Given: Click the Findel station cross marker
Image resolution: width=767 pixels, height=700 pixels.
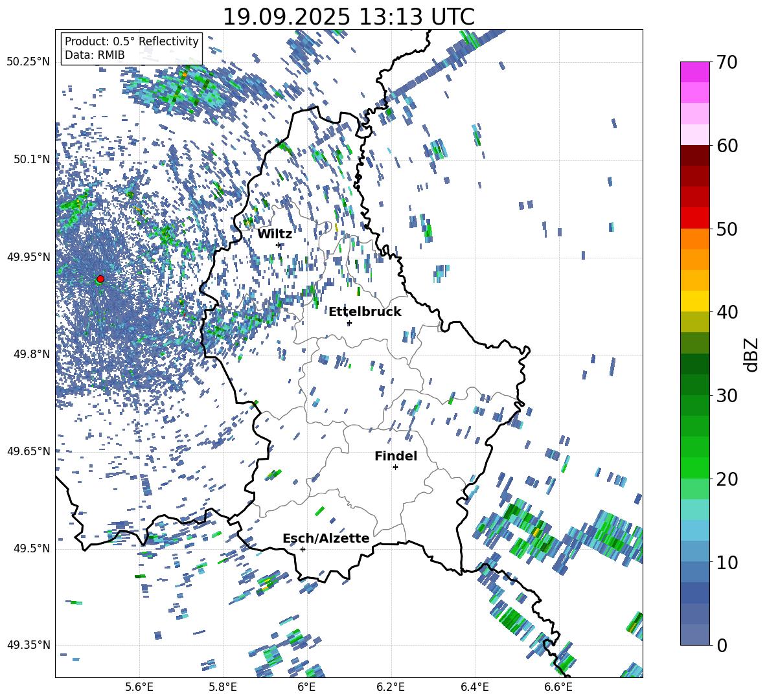Looking at the screenshot, I should pyautogui.click(x=395, y=468).
